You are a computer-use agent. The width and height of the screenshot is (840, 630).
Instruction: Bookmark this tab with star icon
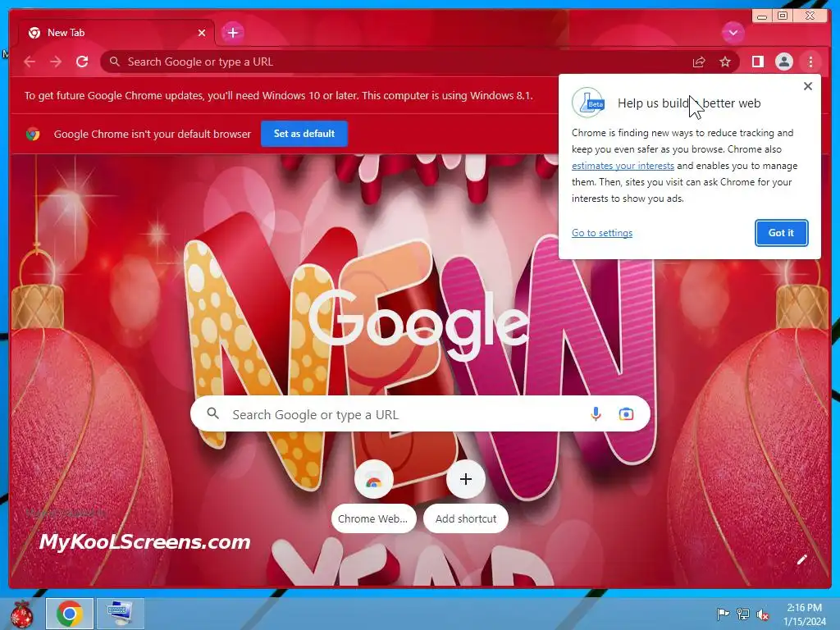[x=725, y=62]
